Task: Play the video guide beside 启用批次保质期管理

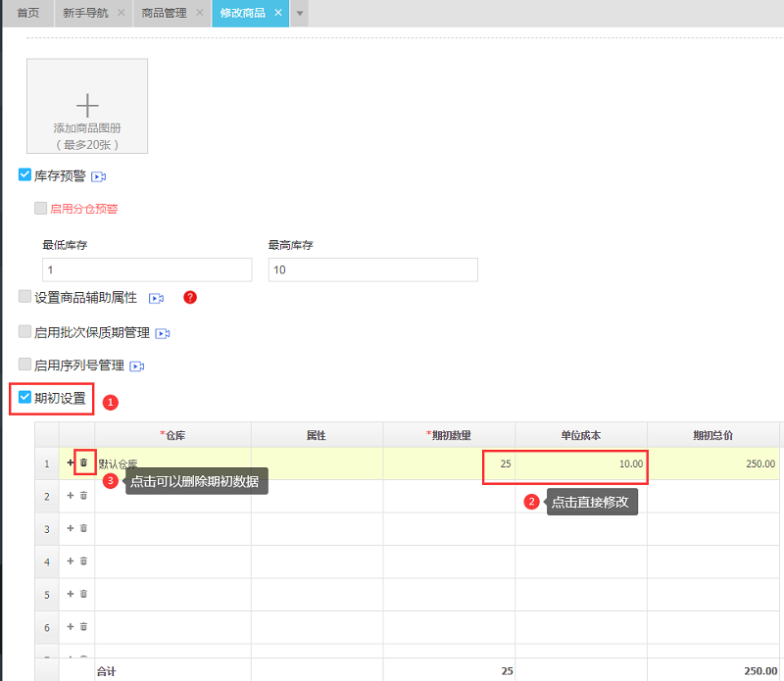Action: 163,334
